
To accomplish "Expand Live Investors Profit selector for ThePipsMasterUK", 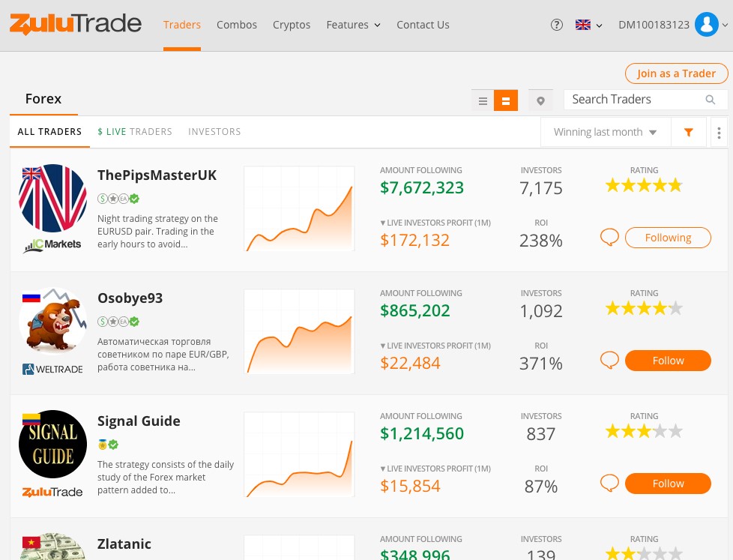I will click(x=435, y=223).
